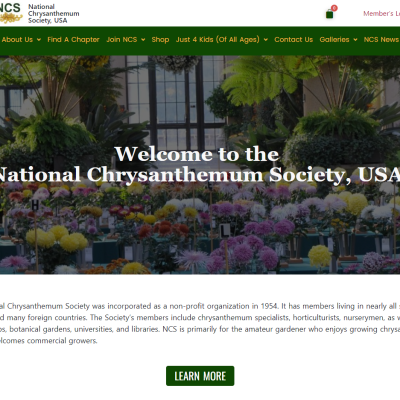This screenshot has height=400, width=400.
Task: Expand the Join NCS dropdown arrow
Action: click(x=143, y=40)
